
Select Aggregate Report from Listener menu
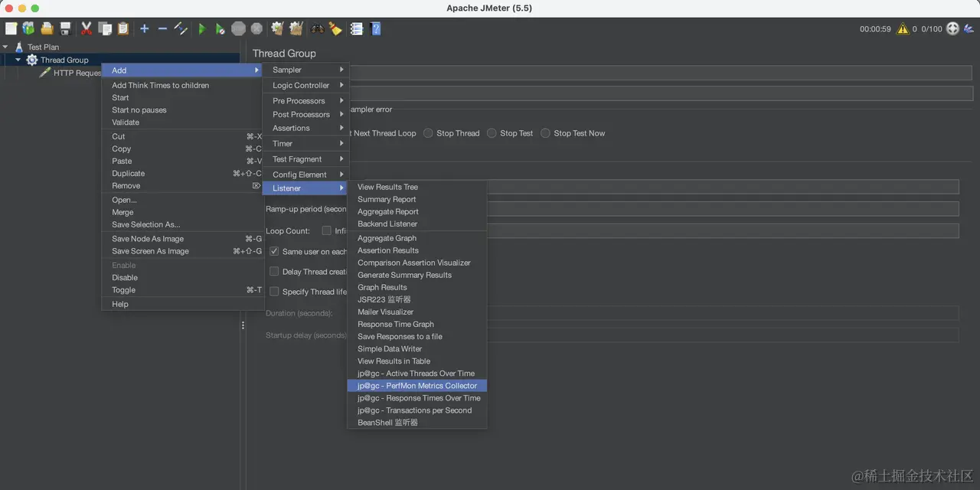417,211
